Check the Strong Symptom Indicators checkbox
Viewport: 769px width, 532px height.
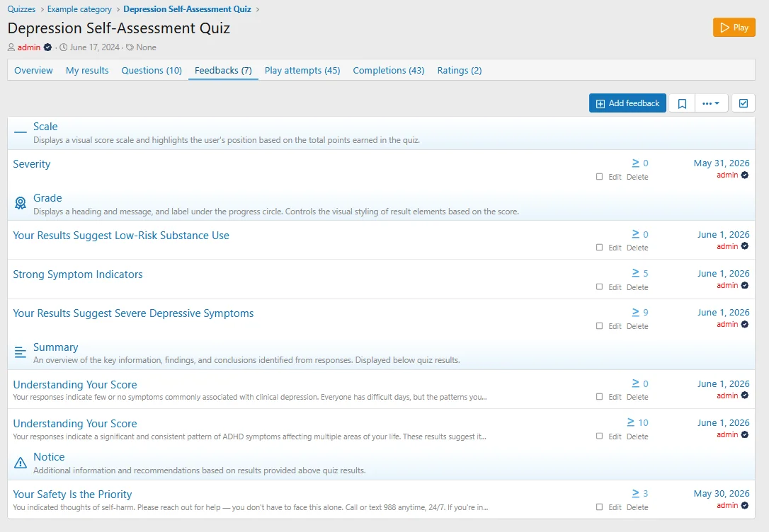point(599,287)
